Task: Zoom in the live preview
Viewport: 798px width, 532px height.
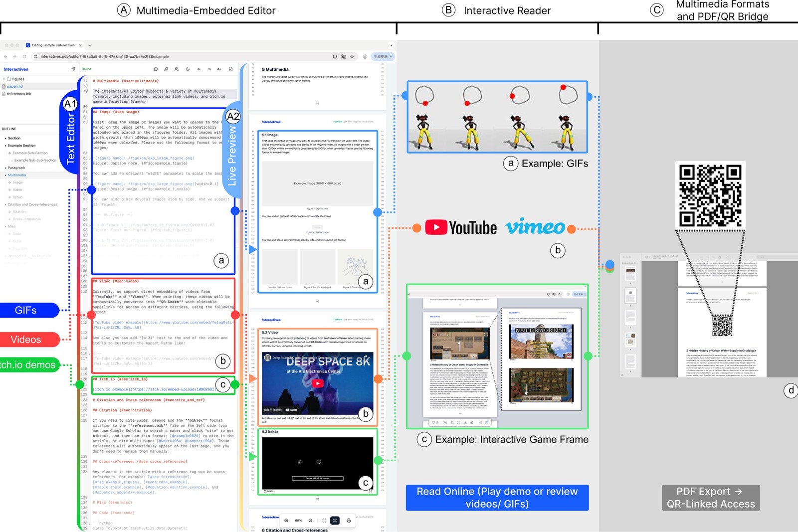Action: point(286,521)
